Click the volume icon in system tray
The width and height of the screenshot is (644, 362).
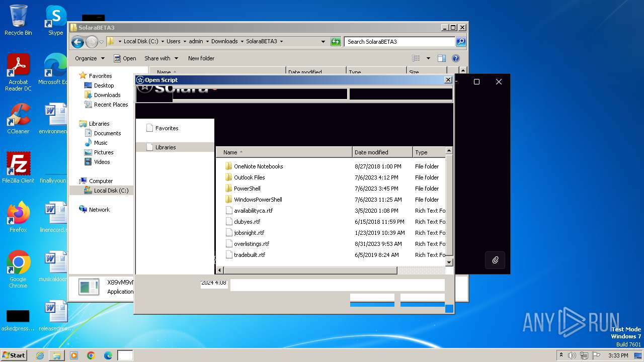(572, 355)
